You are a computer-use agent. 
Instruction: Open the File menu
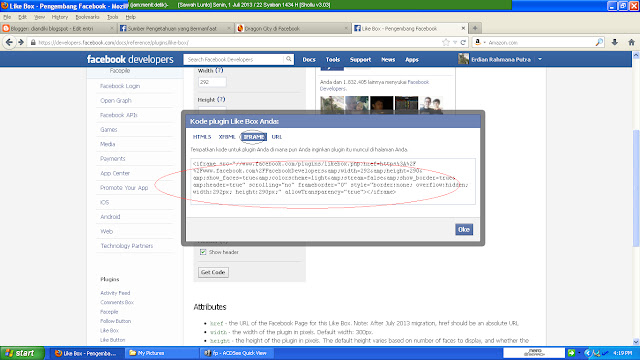pyautogui.click(x=7, y=17)
